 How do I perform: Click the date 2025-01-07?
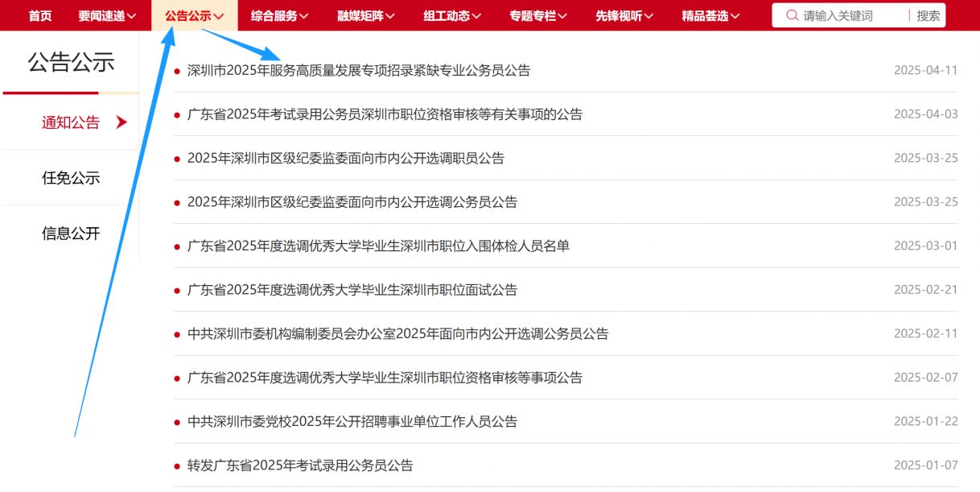926,465
